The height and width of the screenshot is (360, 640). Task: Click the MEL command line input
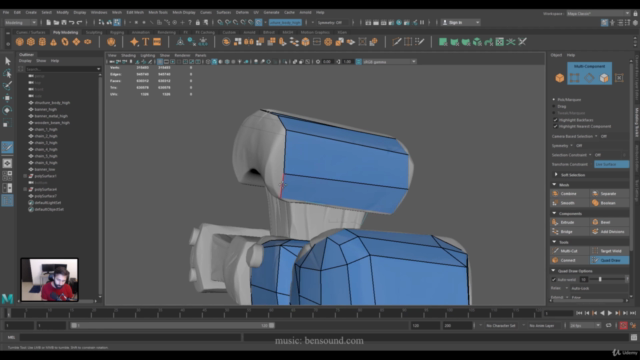(131, 337)
